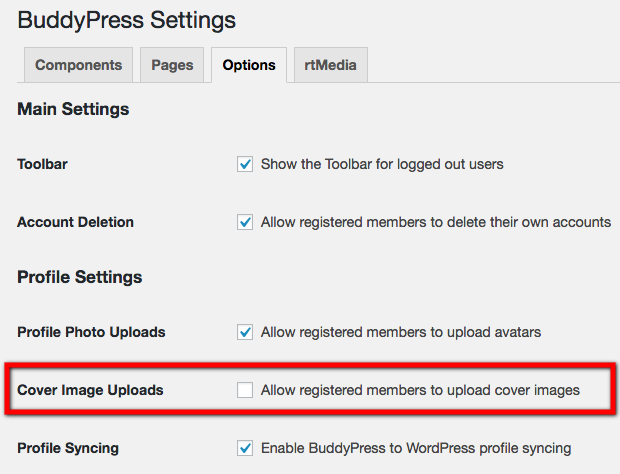This screenshot has width=620, height=474.
Task: Click 'Allow registered members to delete their own accounts' text
Action: (435, 222)
